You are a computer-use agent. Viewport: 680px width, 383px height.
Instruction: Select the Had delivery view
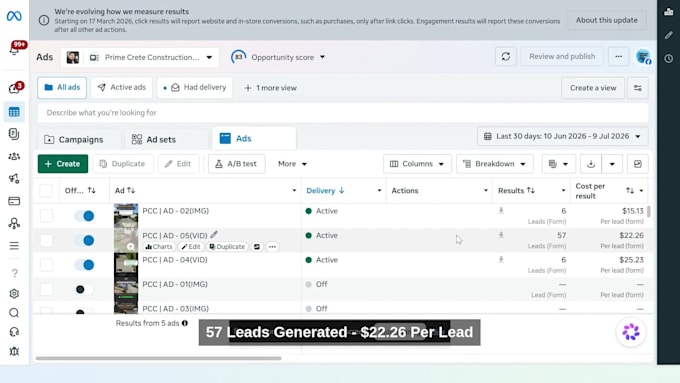coord(195,88)
